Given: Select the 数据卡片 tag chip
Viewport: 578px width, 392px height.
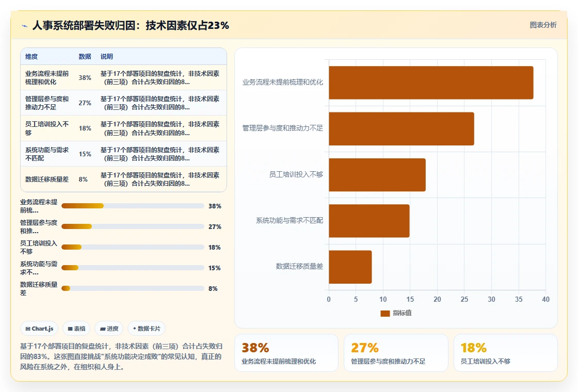Looking at the screenshot, I should pos(147,329).
